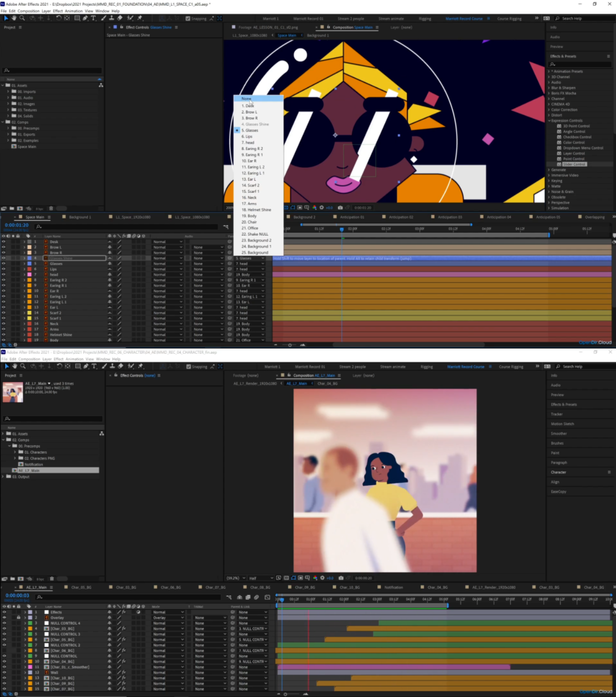Image resolution: width=616 pixels, height=697 pixels.
Task: Choose 7. head in parent layer popup list
Action: tap(258, 142)
